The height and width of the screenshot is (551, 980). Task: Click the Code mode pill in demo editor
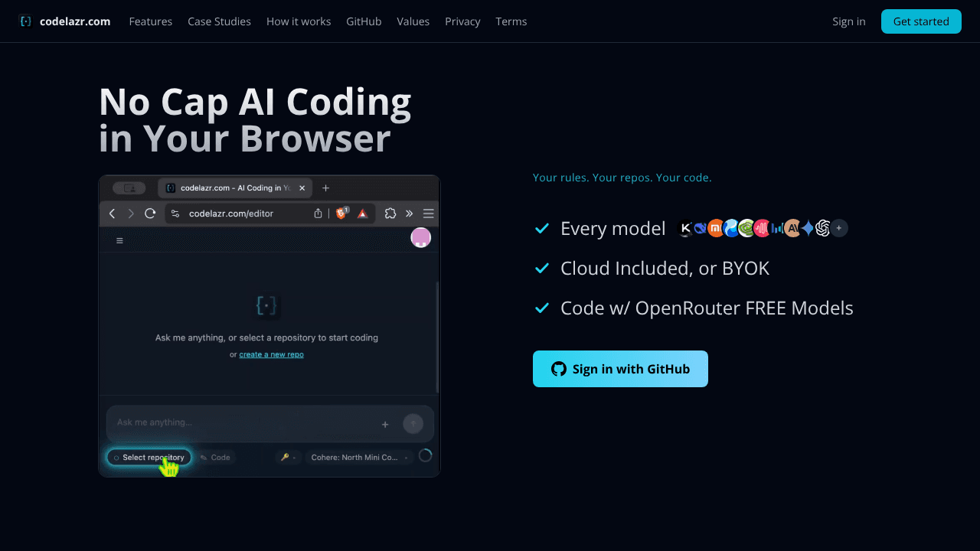[215, 457]
